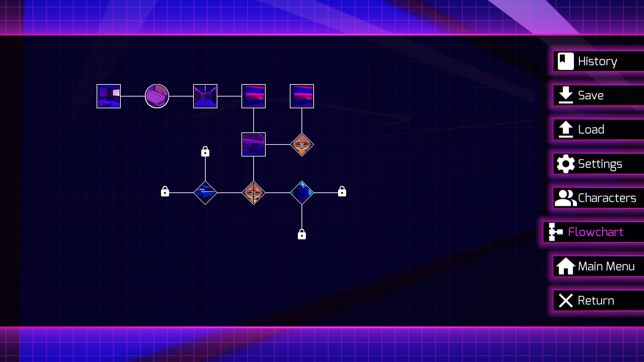Screen dimensions: 644x362
Task: Select the hallway corridor scene node
Action: pos(205,96)
